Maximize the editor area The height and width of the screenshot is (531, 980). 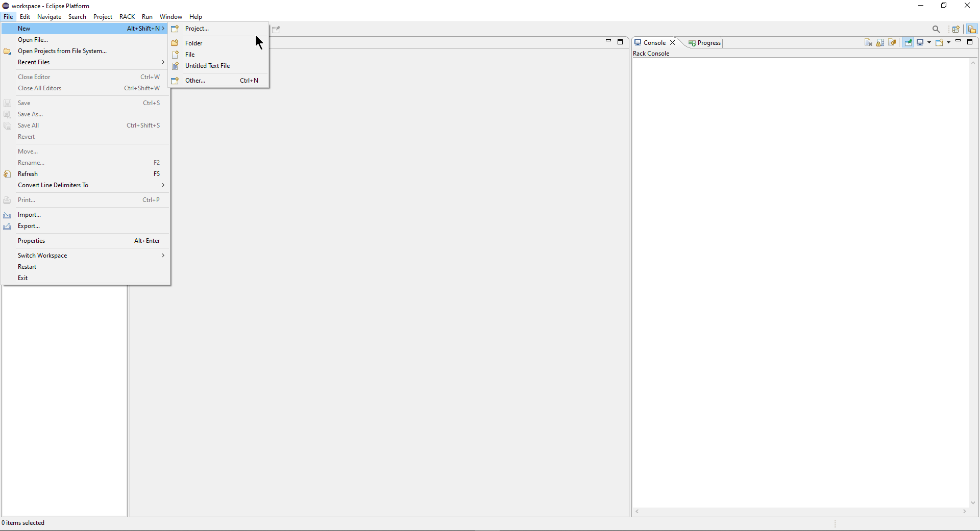point(620,42)
